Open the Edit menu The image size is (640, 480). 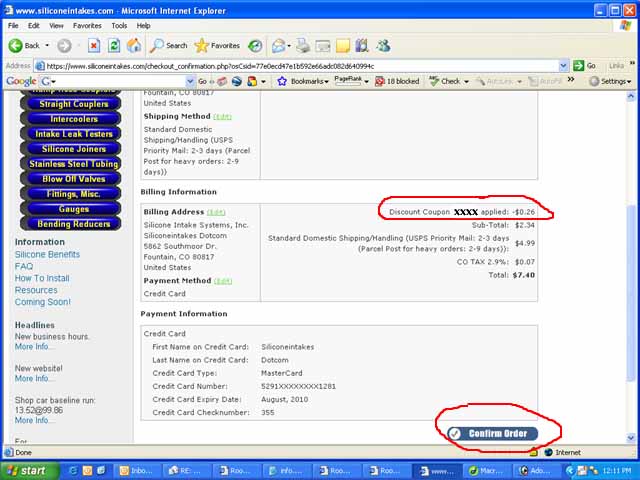click(33, 26)
